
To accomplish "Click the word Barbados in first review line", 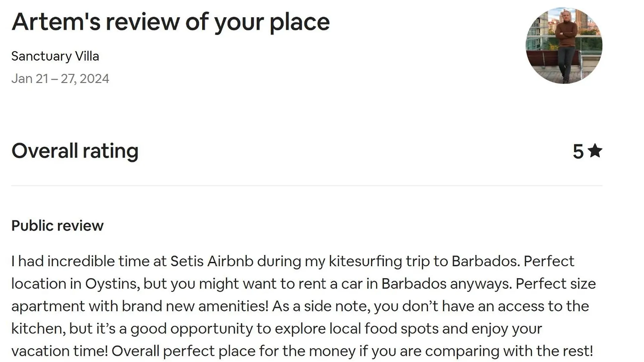I will pyautogui.click(x=485, y=261).
